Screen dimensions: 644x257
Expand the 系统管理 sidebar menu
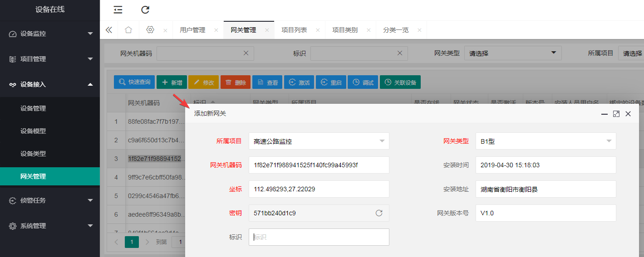click(50, 226)
